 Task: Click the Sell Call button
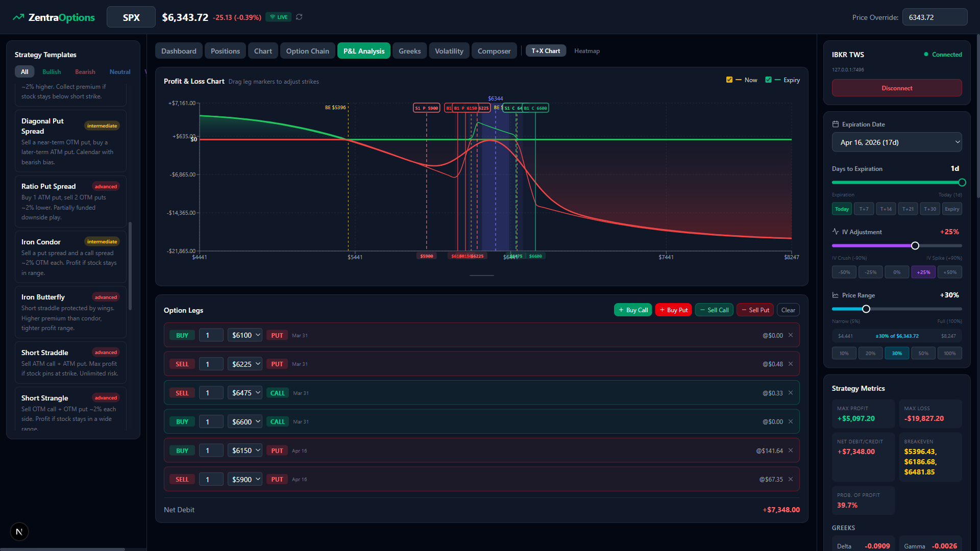(x=714, y=310)
